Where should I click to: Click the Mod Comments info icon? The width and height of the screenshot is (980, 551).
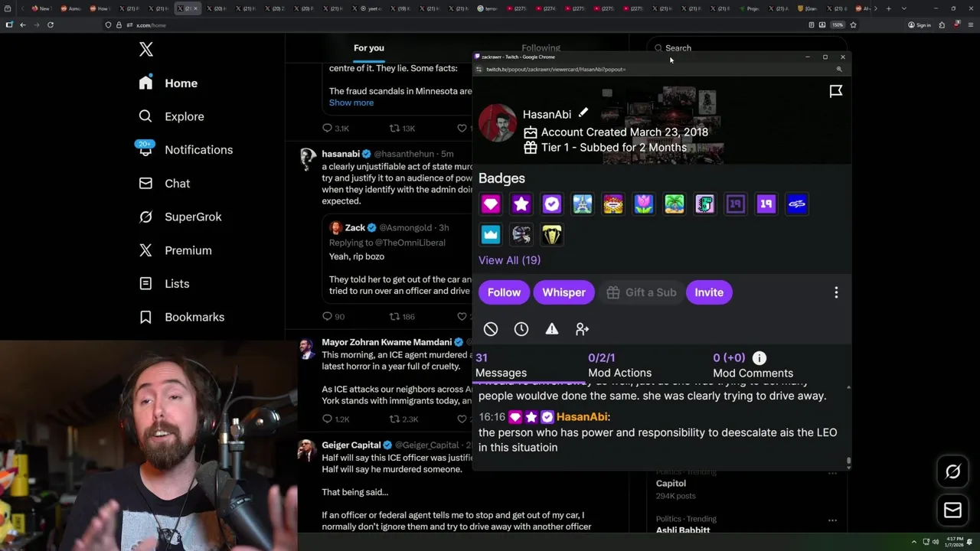[759, 358]
